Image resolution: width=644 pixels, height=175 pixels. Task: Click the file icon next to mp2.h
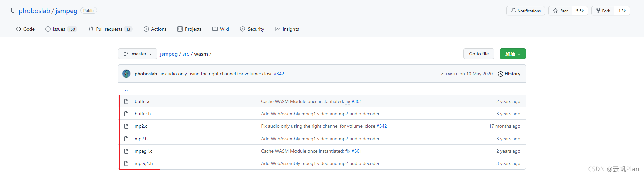(x=126, y=139)
